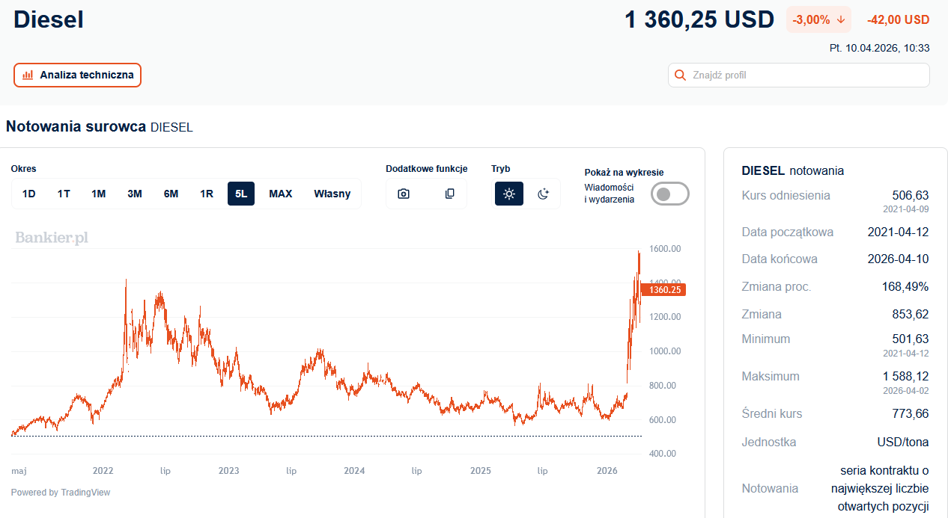
Task: Click the -3,00% change badge
Action: point(819,20)
